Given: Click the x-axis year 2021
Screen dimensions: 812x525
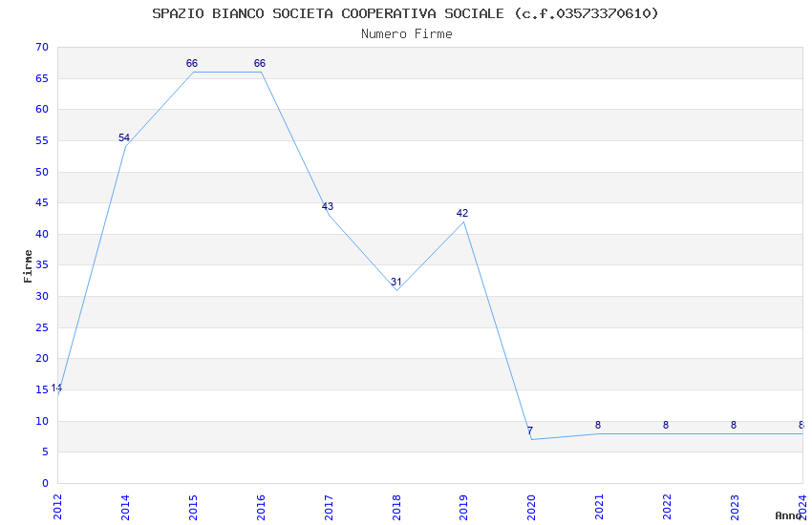Looking at the screenshot, I should click(599, 507).
